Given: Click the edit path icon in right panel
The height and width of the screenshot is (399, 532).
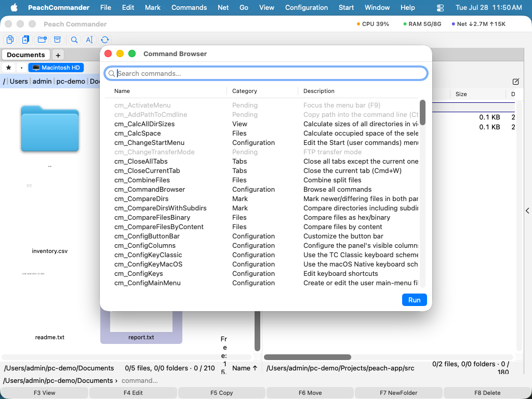Looking at the screenshot, I should click(x=516, y=82).
